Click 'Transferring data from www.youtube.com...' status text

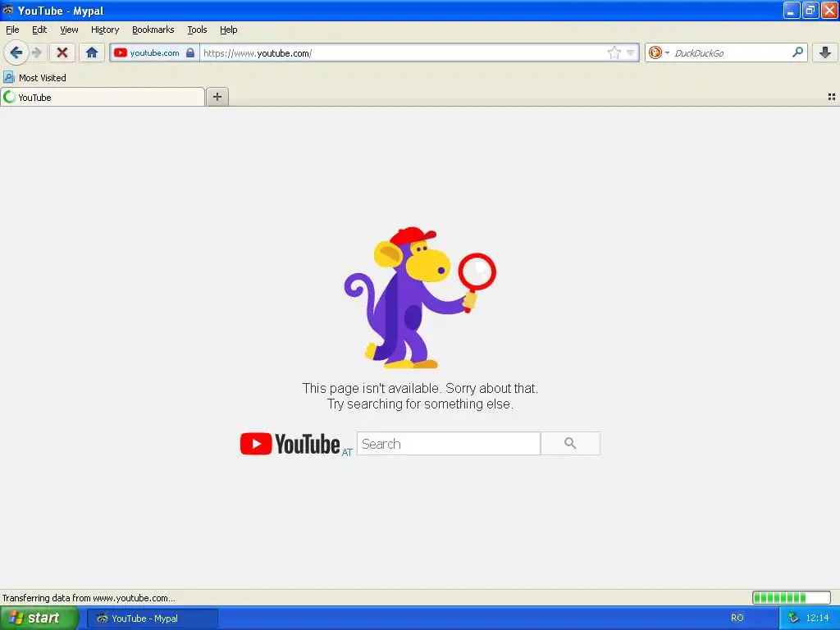click(89, 598)
